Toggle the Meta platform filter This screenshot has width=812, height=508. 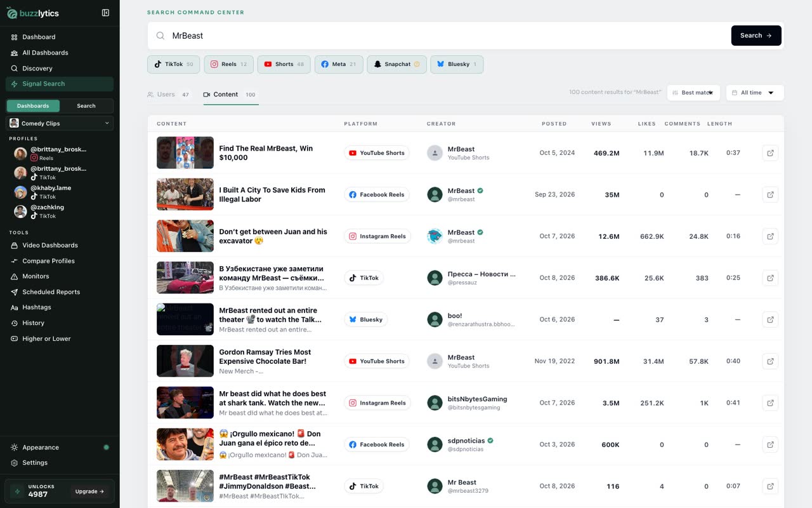pyautogui.click(x=339, y=64)
